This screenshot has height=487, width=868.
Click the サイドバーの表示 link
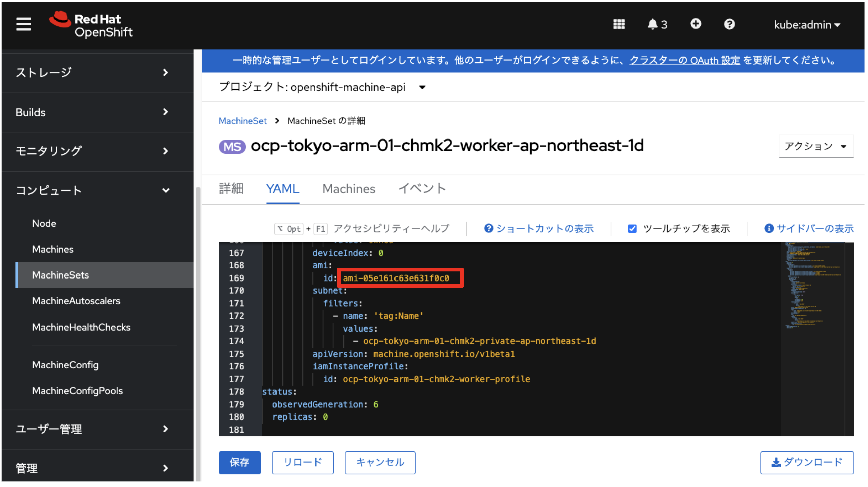pyautogui.click(x=809, y=229)
